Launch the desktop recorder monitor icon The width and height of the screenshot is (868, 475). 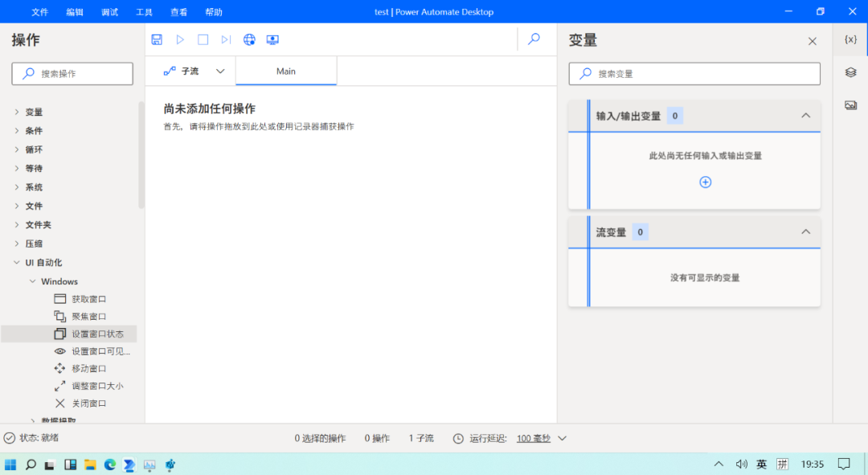coord(272,39)
